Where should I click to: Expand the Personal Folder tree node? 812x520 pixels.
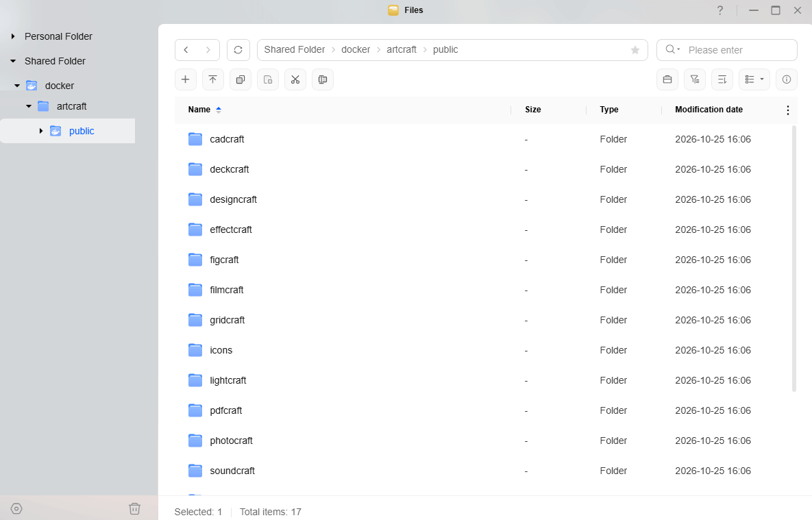tap(13, 36)
